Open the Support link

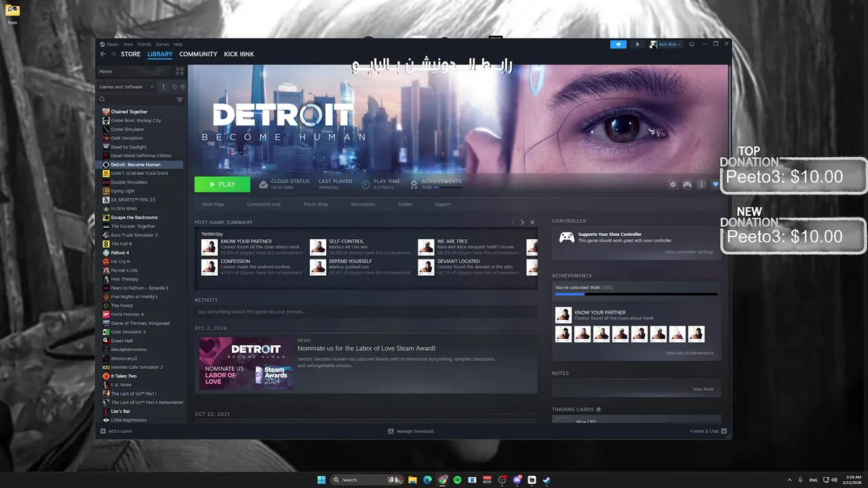click(443, 204)
